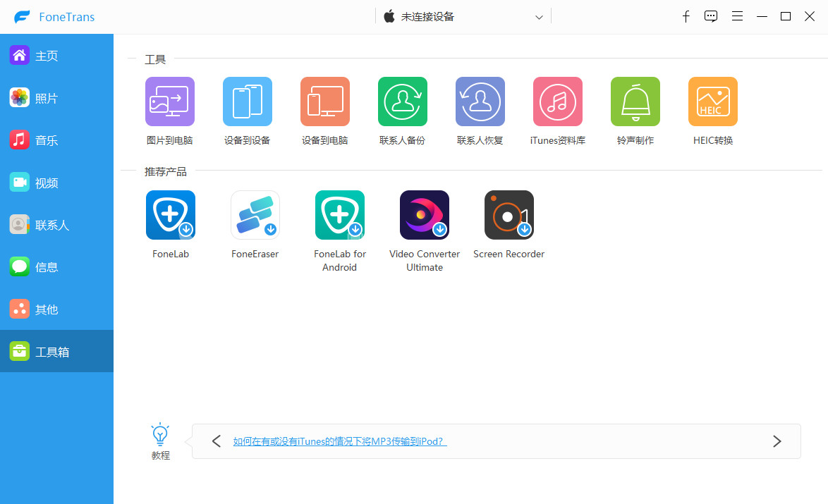The height and width of the screenshot is (504, 828).
Task: Maximize the FoneTrans window
Action: coord(786,16)
